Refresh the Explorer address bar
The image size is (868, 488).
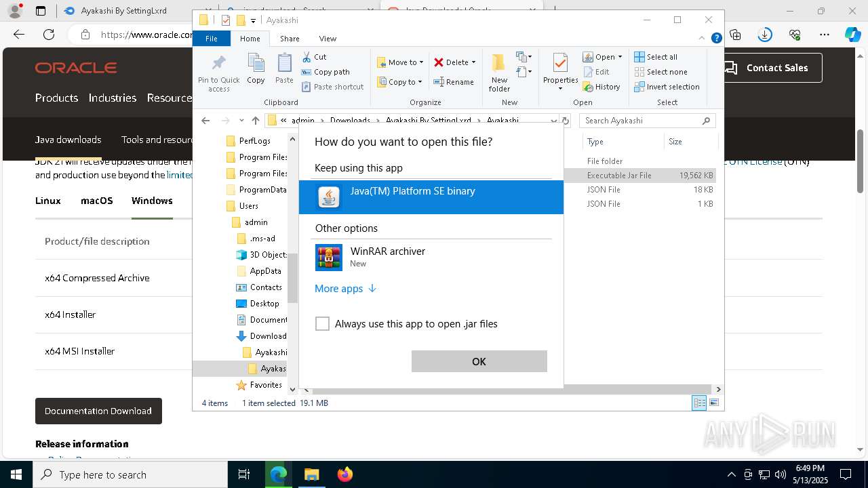(566, 121)
